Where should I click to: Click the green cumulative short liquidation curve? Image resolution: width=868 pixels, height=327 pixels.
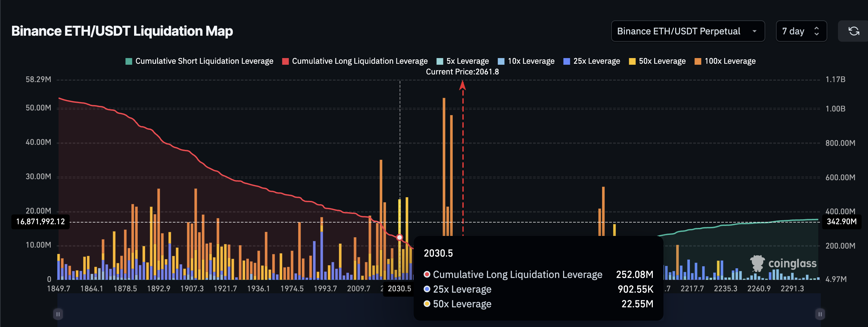point(741,224)
